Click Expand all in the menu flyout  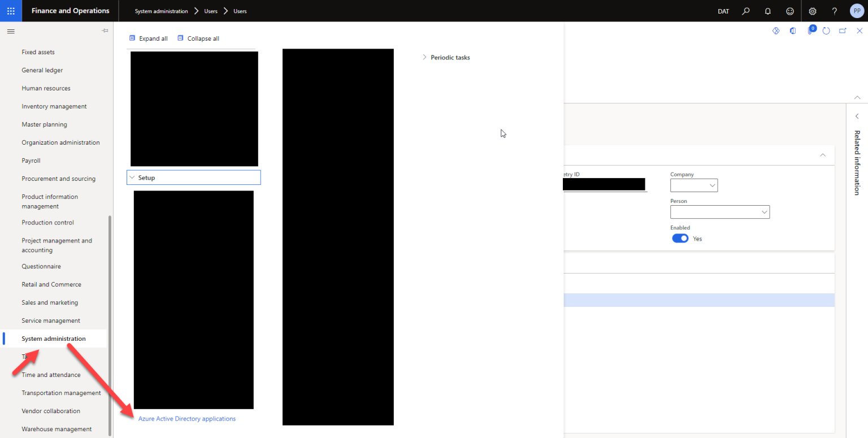click(149, 38)
